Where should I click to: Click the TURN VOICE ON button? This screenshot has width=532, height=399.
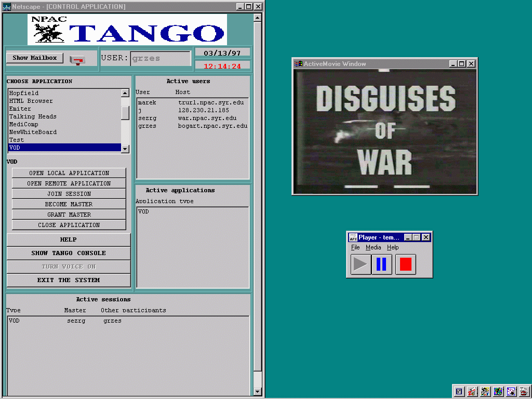coord(69,267)
